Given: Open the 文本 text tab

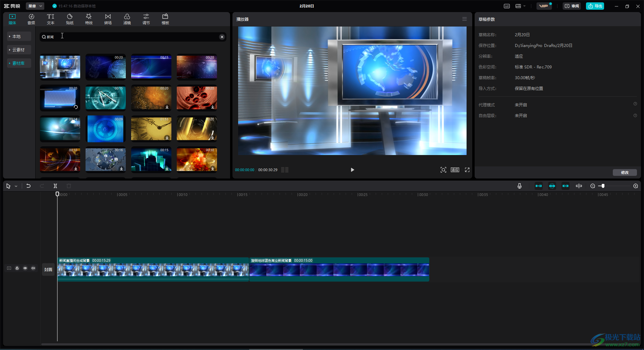Looking at the screenshot, I should 51,19.
